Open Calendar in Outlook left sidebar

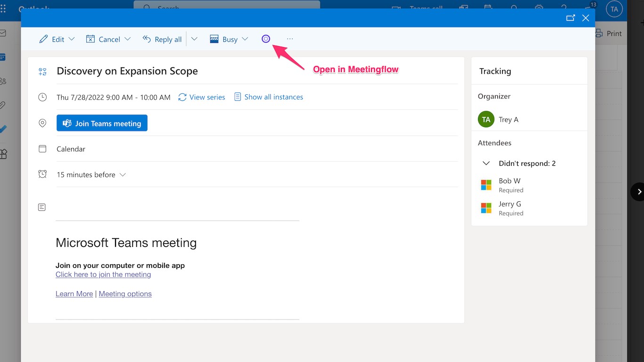pyautogui.click(x=2, y=57)
